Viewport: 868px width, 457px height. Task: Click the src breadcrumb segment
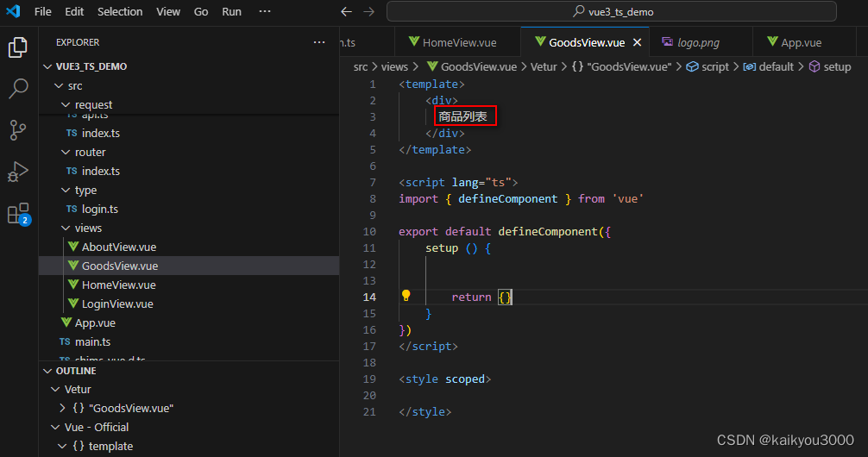point(361,67)
